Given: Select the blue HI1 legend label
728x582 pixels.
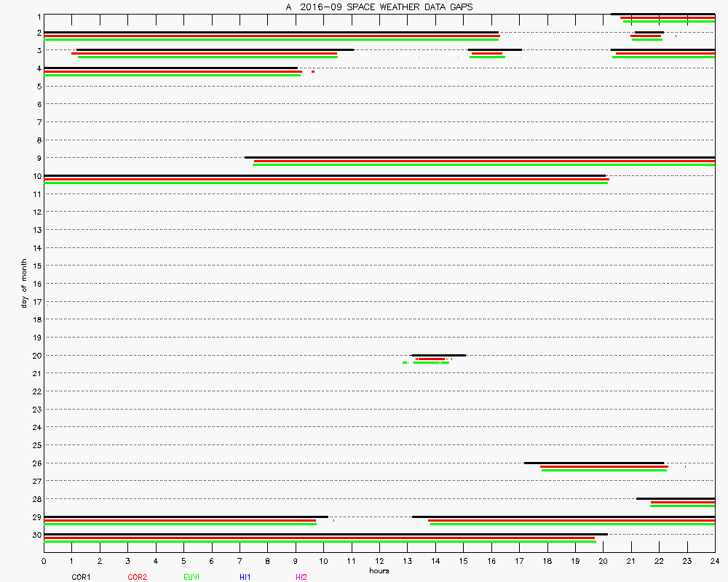Looking at the screenshot, I should pyautogui.click(x=245, y=577).
